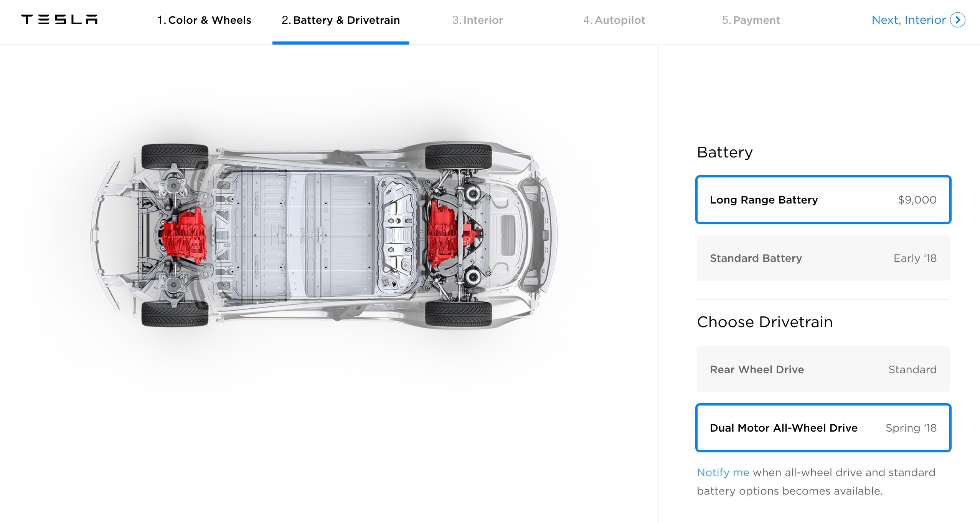Screen dimensions: 980x523
Task: Click the "Choose Drivetrain" heading
Action: 764,322
